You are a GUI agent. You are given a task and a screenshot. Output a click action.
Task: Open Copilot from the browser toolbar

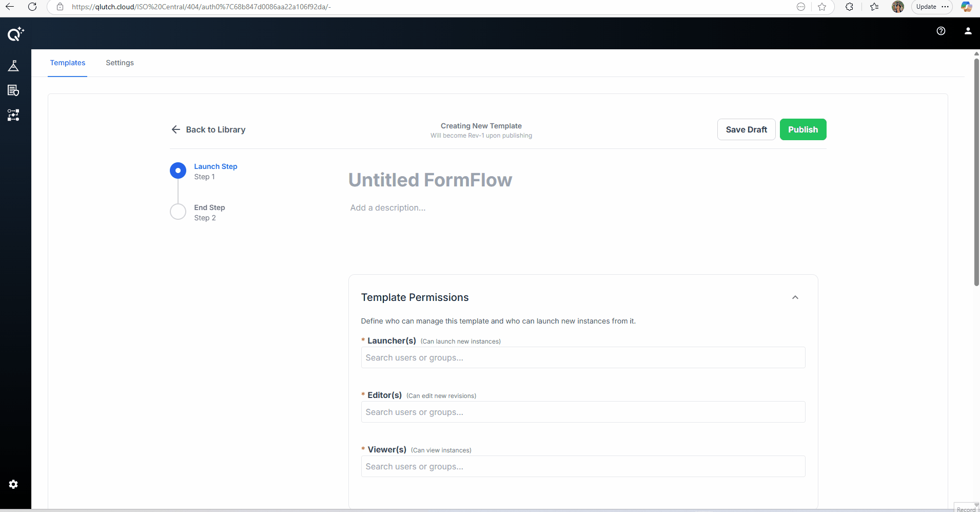[967, 7]
